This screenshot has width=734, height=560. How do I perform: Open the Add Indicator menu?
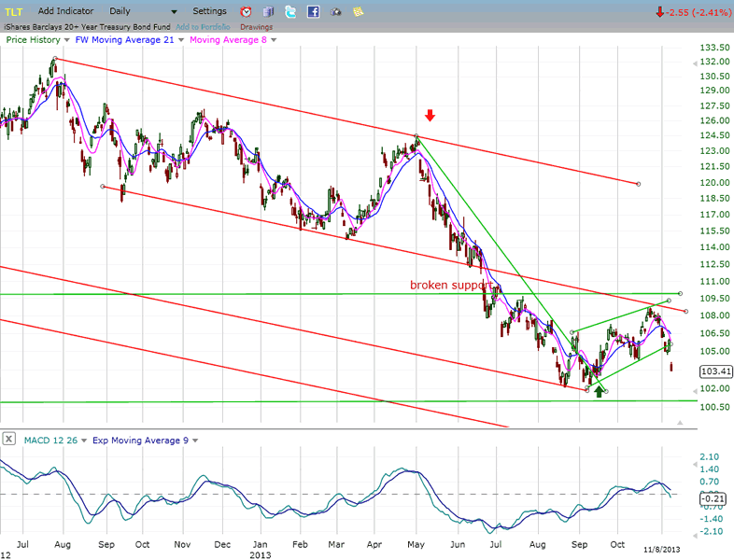tap(64, 11)
